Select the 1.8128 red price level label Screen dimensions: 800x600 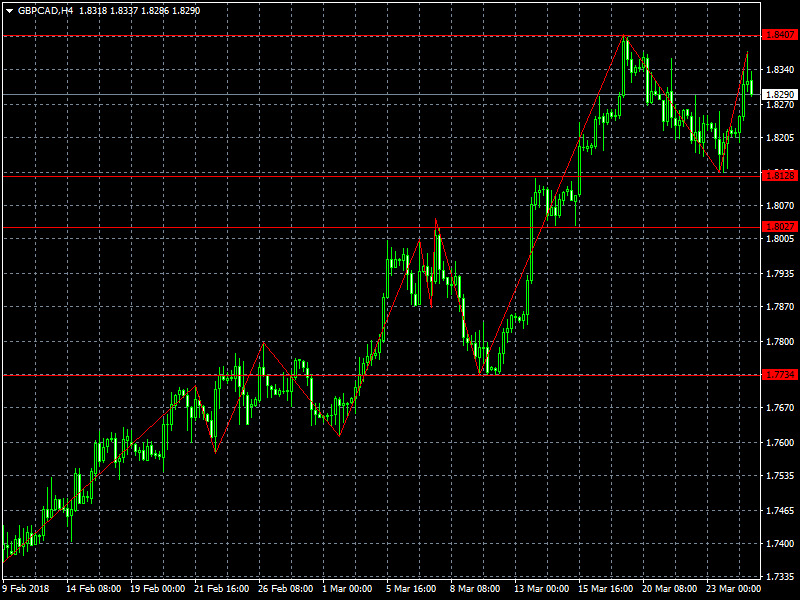coord(780,176)
